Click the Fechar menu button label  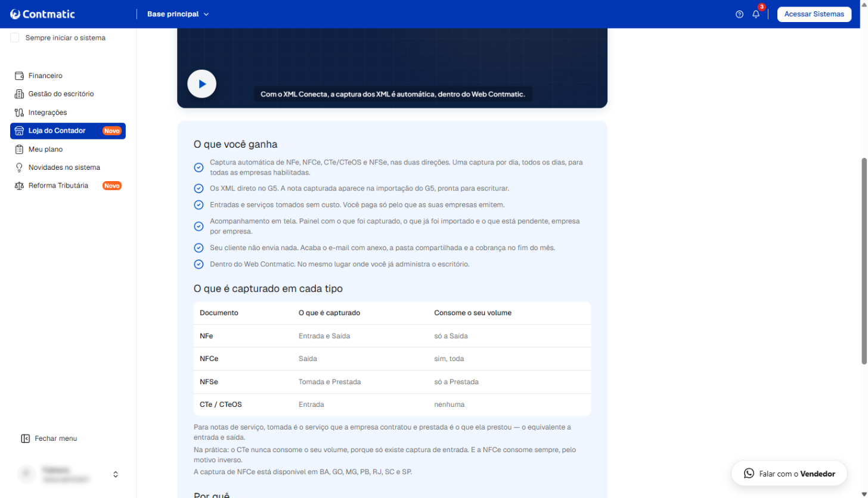point(55,438)
